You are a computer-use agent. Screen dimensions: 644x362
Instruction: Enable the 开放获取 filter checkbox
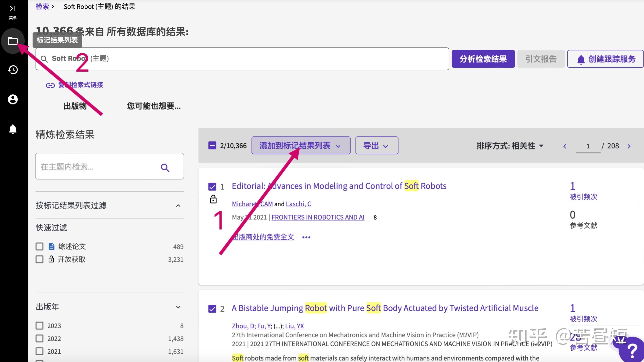tap(39, 259)
